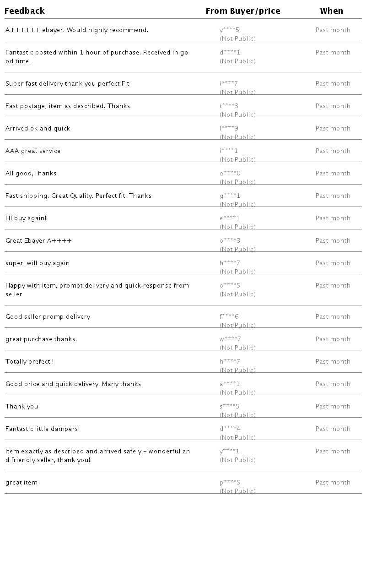
Task: Click buyer g****1's username
Action: [230, 196]
